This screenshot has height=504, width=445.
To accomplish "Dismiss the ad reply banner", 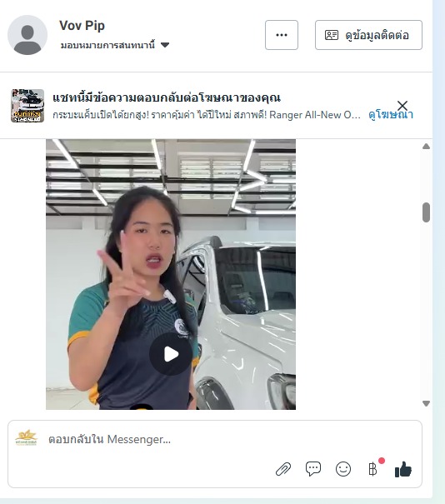I will pyautogui.click(x=402, y=106).
